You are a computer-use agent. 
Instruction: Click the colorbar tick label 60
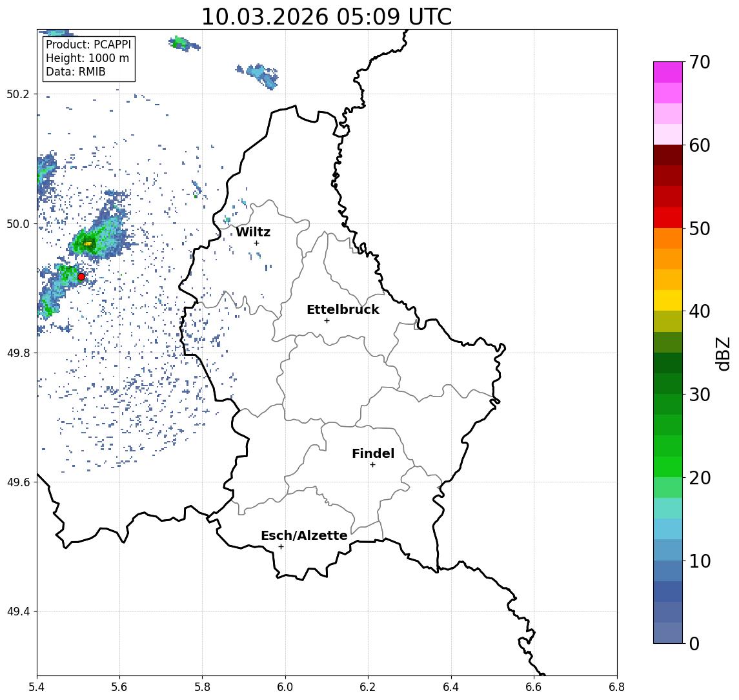[x=700, y=145]
